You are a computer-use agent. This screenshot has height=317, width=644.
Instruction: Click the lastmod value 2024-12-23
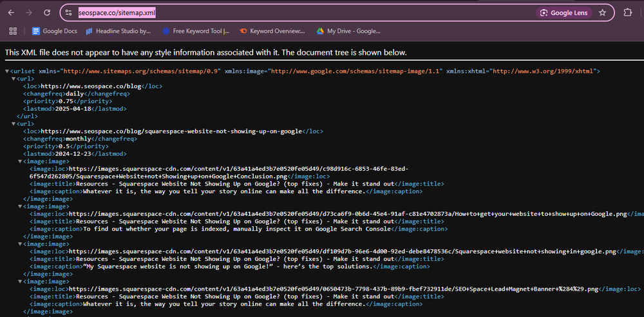click(x=73, y=154)
